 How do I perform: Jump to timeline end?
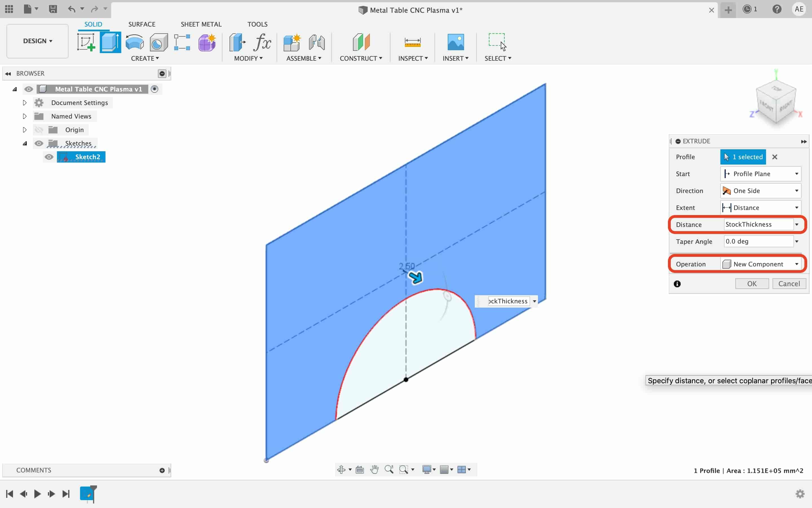(66, 494)
